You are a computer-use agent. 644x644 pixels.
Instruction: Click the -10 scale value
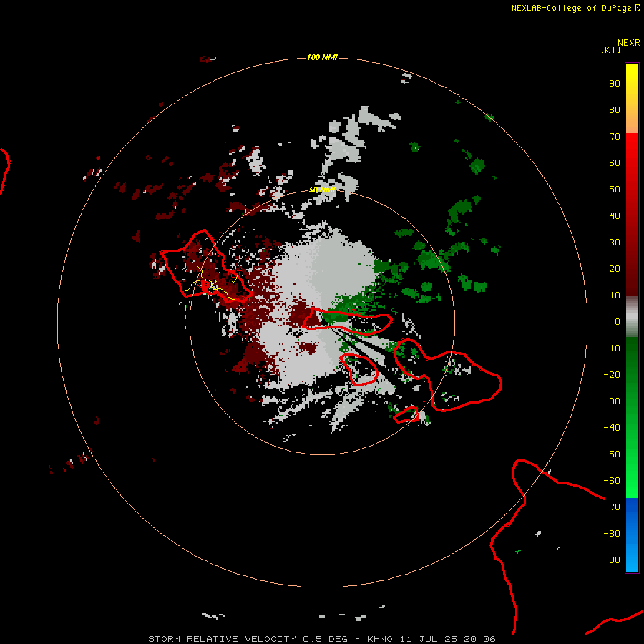(612, 348)
